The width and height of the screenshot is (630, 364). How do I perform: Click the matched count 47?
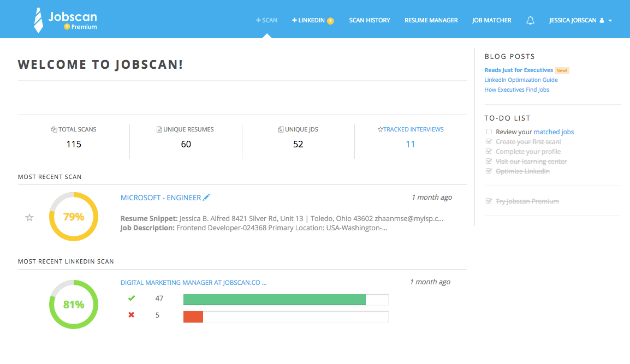click(x=159, y=298)
